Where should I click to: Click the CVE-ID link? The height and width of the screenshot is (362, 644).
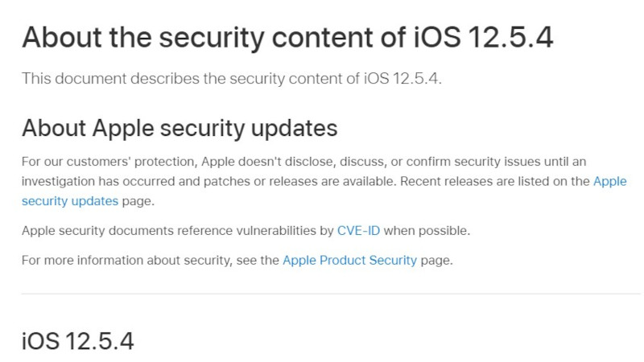(x=359, y=231)
